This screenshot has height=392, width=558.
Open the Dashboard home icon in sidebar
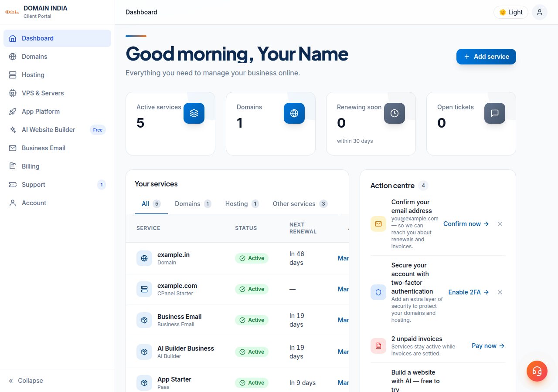pos(13,38)
